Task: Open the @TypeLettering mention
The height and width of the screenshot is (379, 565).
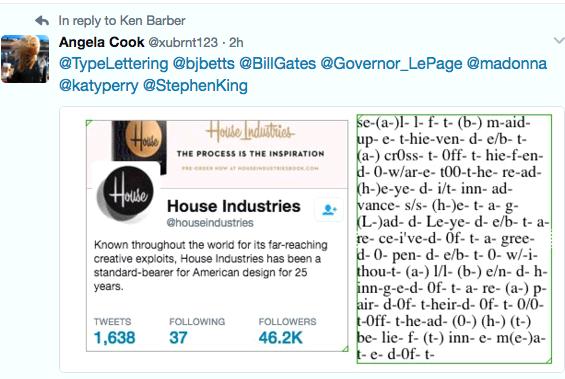Action: pyautogui.click(x=114, y=63)
